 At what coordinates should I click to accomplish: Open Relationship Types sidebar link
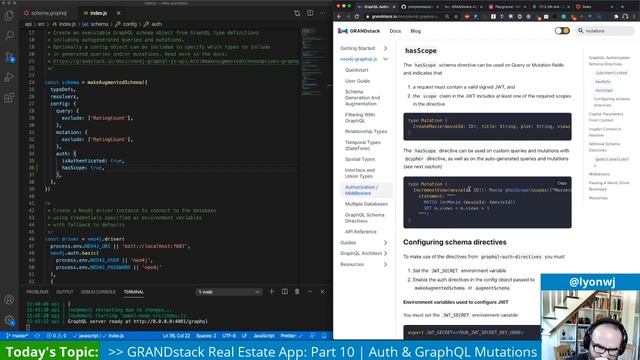pos(366,131)
